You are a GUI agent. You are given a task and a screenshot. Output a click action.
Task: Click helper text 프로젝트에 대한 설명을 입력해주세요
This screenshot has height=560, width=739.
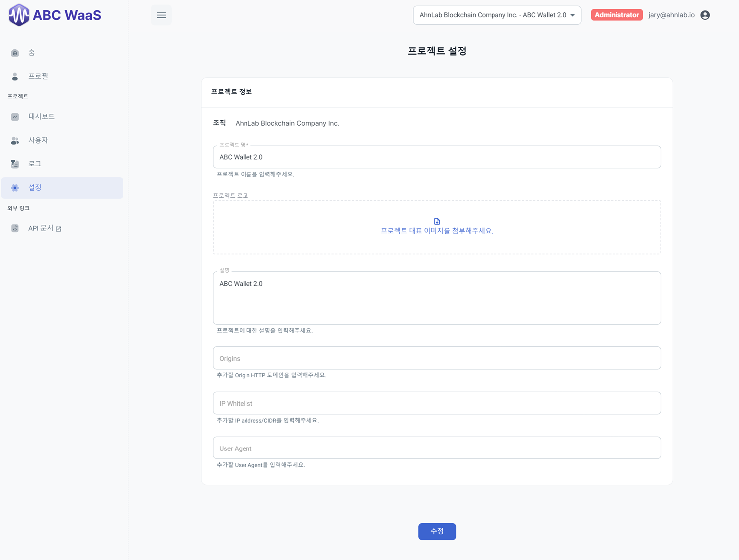click(264, 331)
